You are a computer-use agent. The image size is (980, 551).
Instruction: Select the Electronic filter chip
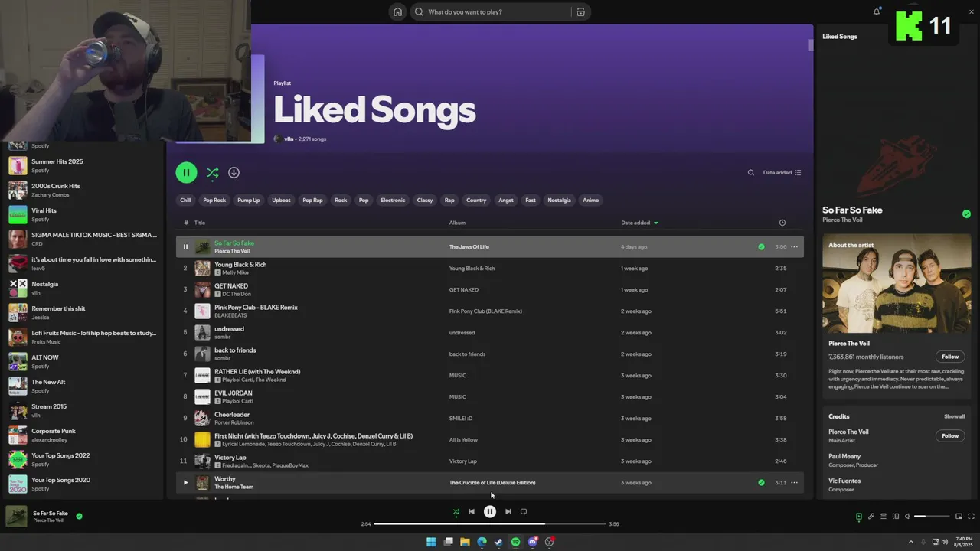pyautogui.click(x=393, y=200)
